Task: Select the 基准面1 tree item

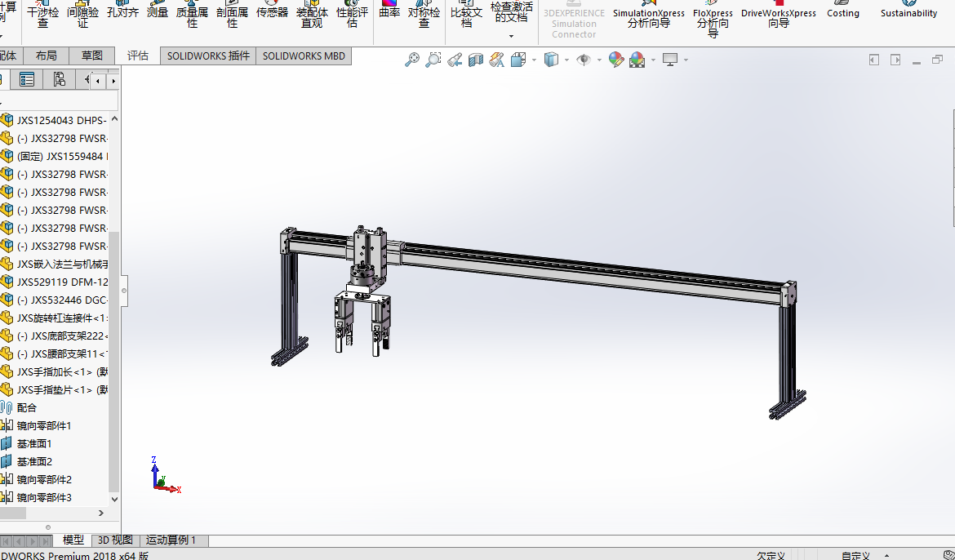Action: (x=34, y=443)
